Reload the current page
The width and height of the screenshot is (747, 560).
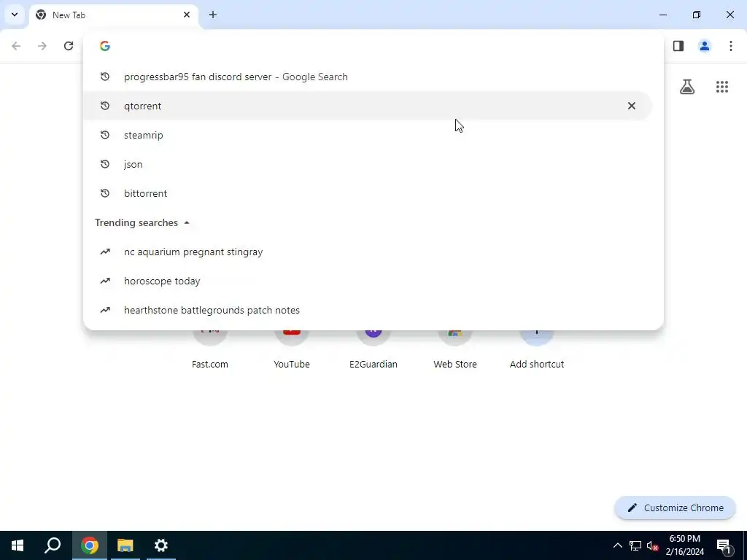69,46
